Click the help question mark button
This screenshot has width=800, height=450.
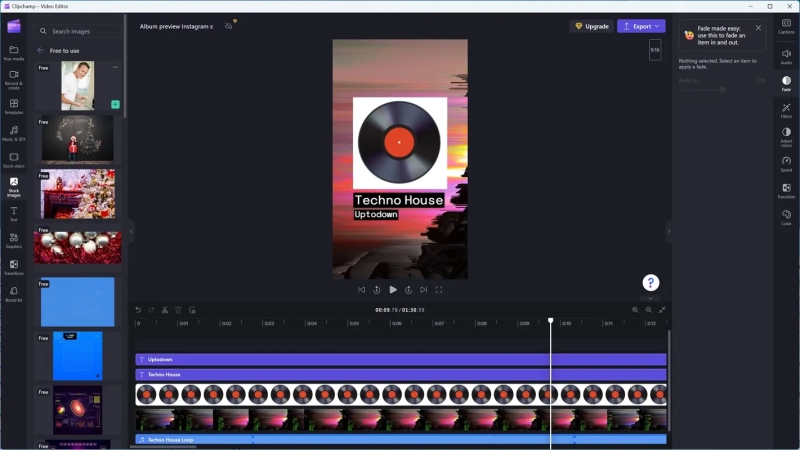[x=651, y=282]
